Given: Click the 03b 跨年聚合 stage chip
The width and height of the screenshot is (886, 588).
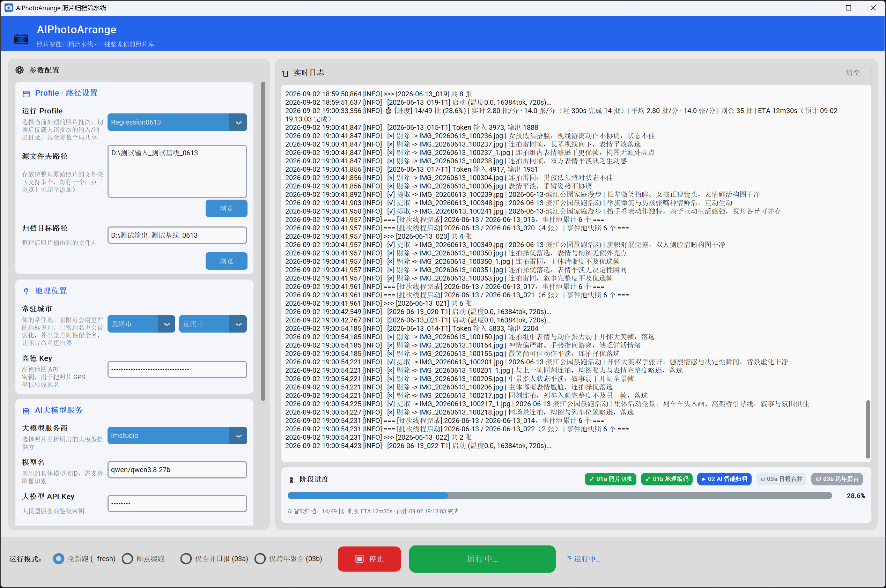Looking at the screenshot, I should (x=837, y=479).
